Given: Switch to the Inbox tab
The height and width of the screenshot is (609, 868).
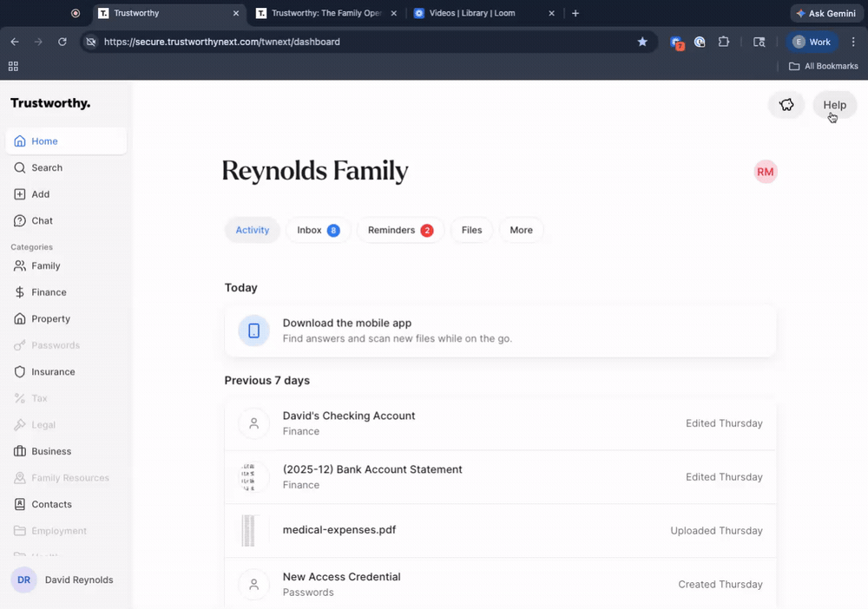Looking at the screenshot, I should point(318,230).
